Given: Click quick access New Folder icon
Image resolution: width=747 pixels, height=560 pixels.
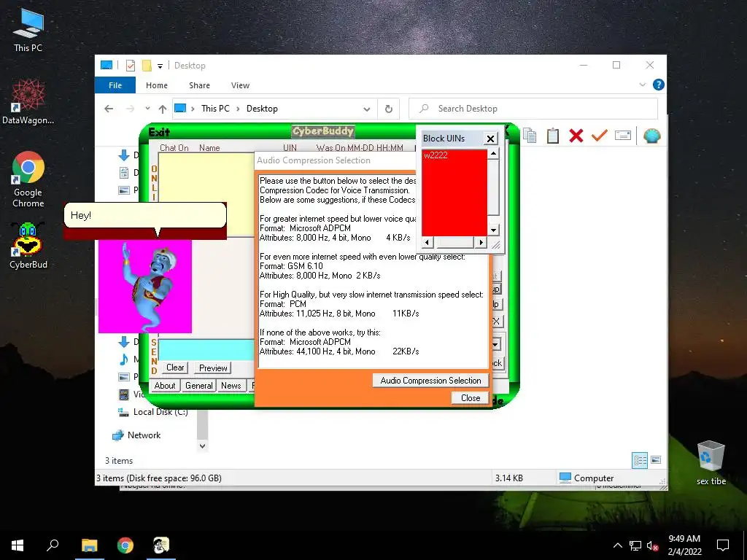Looking at the screenshot, I should (x=147, y=65).
